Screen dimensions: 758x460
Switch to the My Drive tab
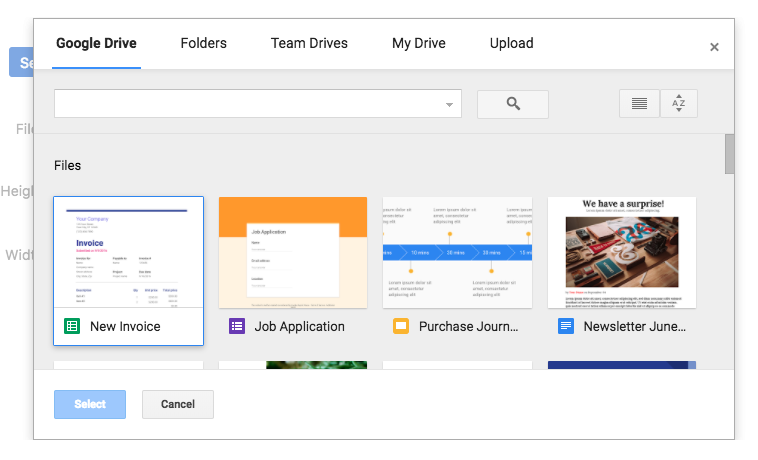[419, 43]
